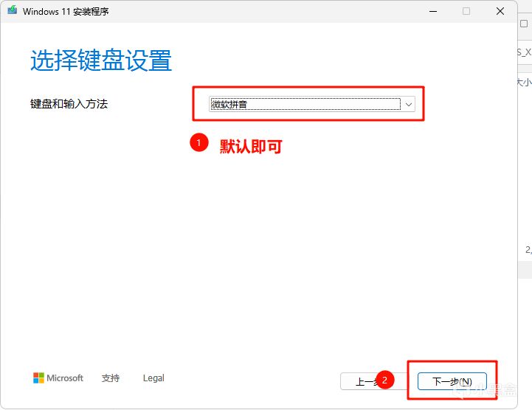
Task: Click the 选择键盘设置 heading
Action: (x=101, y=60)
